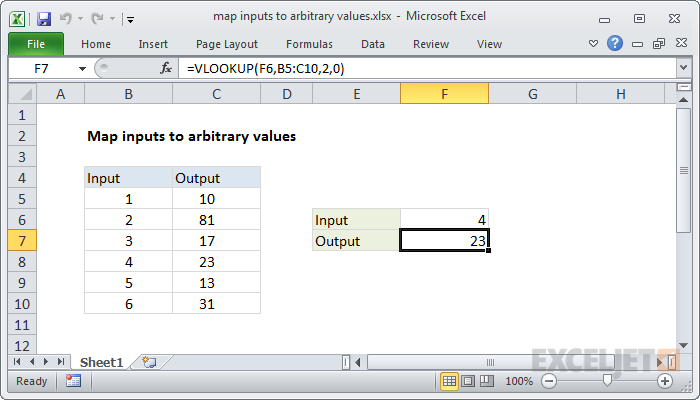
Task: Switch to Page Layout view in status bar
Action: coord(470,381)
